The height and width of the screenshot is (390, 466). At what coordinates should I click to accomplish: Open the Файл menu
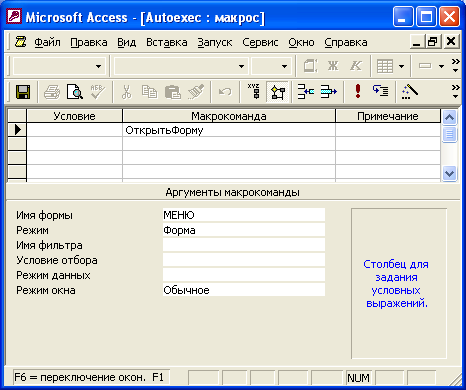[47, 42]
